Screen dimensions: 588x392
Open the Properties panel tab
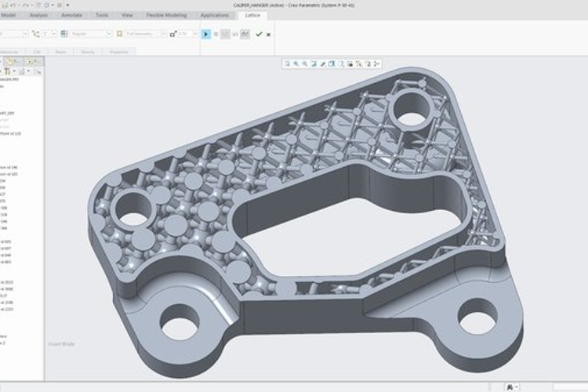(x=118, y=52)
